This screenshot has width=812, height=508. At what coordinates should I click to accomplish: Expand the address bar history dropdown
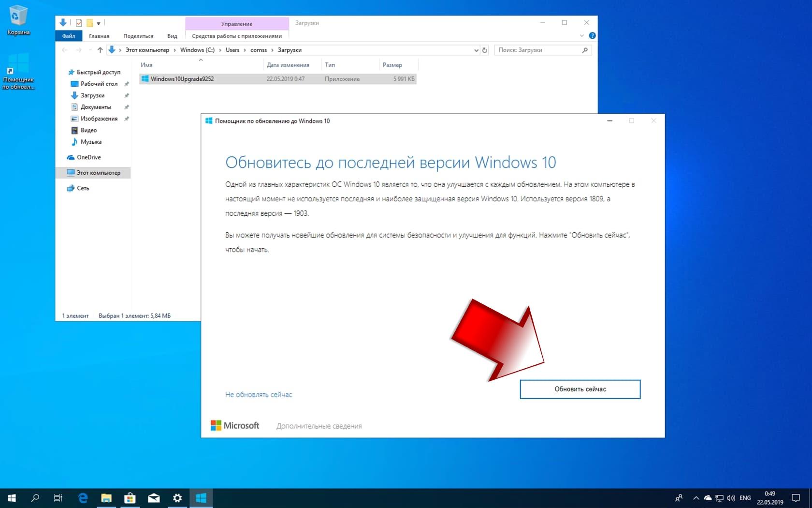tap(476, 50)
